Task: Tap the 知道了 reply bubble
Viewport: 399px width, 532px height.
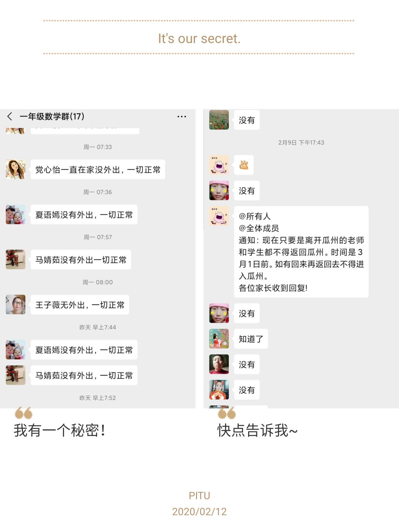Action: pyautogui.click(x=251, y=339)
